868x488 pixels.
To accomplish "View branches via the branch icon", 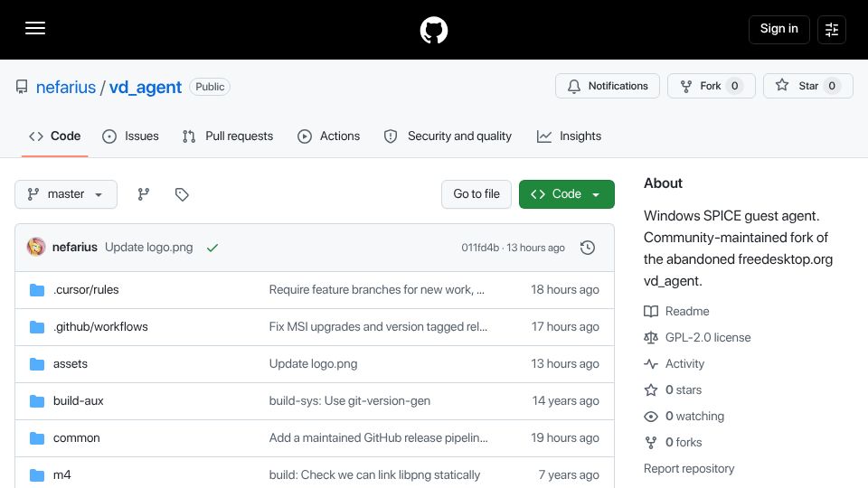I will (144, 194).
